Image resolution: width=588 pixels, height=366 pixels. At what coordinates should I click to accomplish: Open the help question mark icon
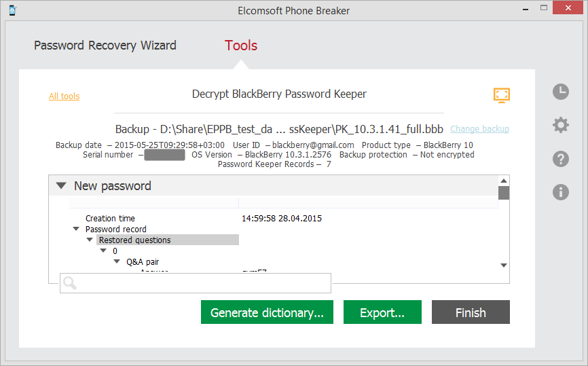pos(560,159)
